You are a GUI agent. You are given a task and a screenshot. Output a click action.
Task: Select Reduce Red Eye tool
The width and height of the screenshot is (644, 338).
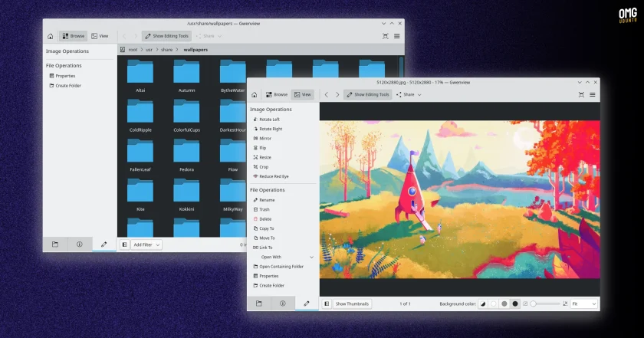pyautogui.click(x=270, y=176)
